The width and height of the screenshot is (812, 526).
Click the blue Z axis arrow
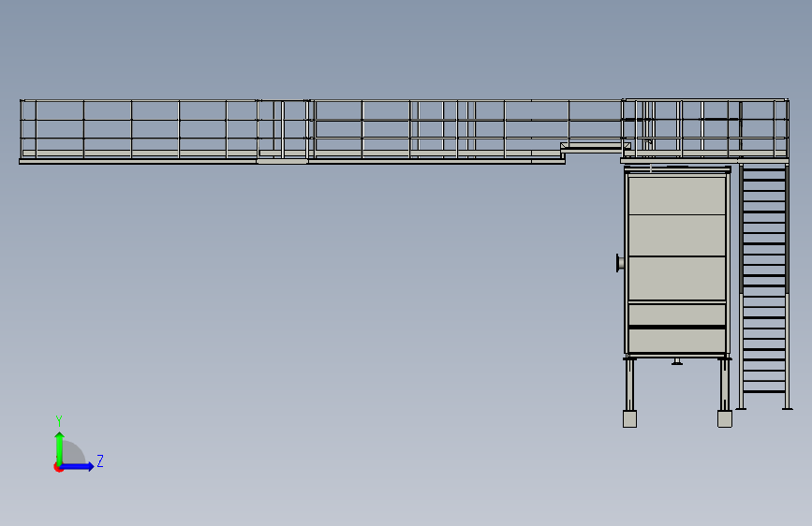pos(78,466)
